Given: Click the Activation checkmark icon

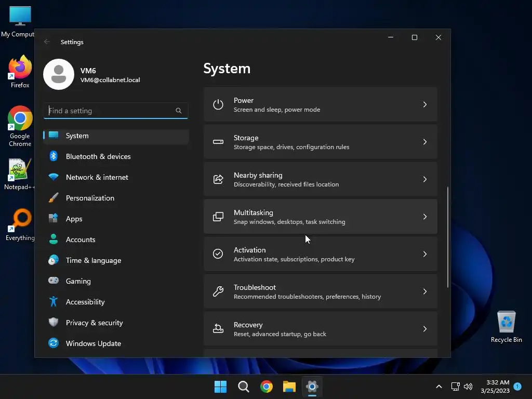Looking at the screenshot, I should 218,254.
